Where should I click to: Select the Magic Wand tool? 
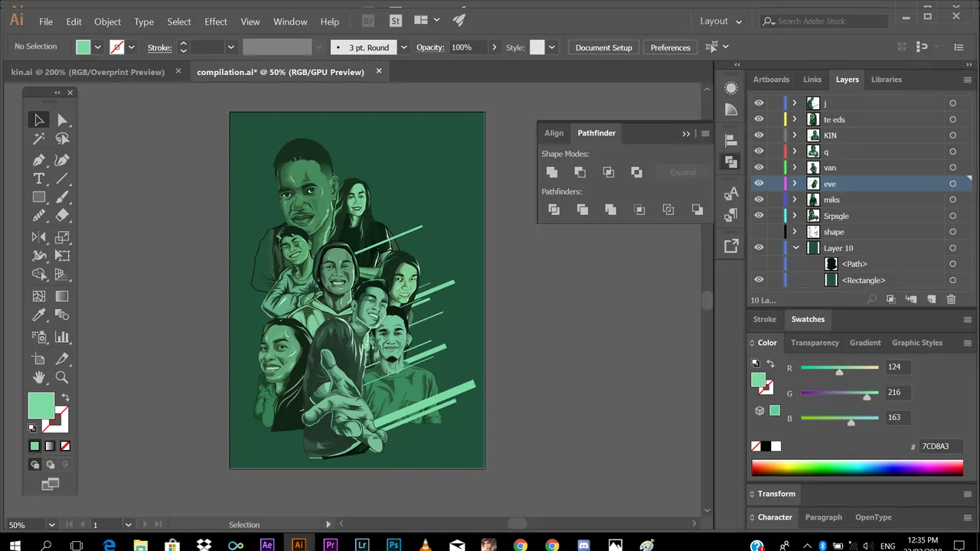[39, 139]
